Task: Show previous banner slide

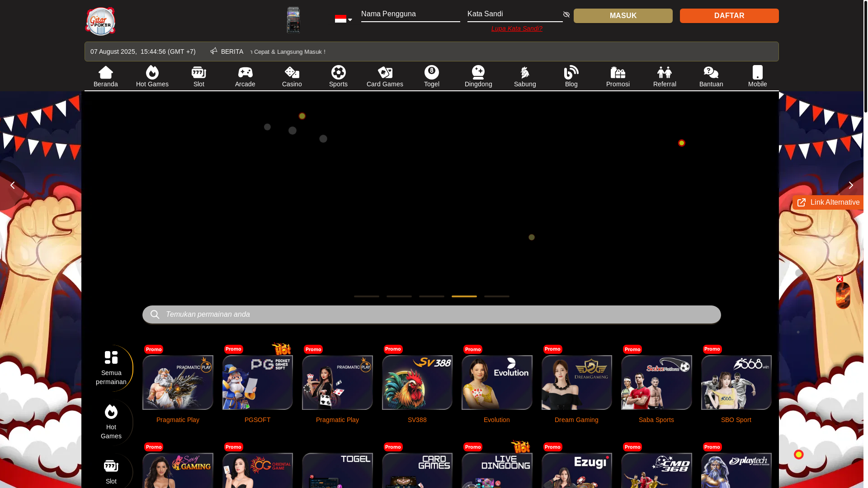Action: point(13,185)
